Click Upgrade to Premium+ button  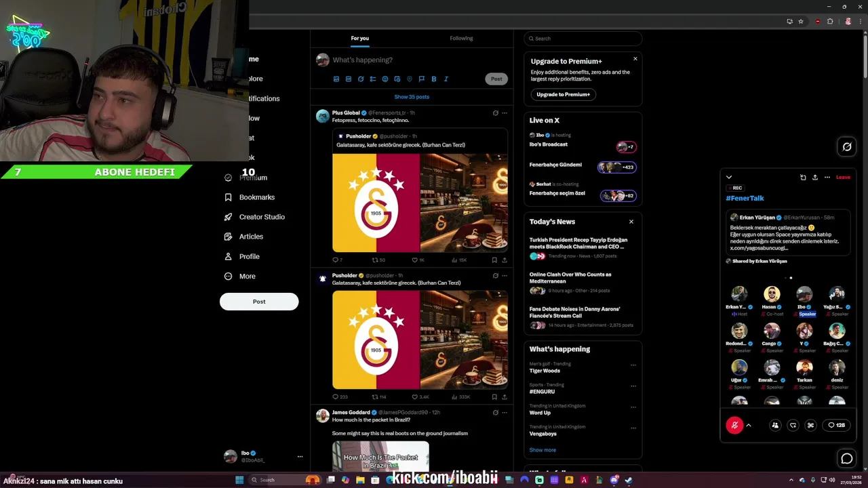564,94
